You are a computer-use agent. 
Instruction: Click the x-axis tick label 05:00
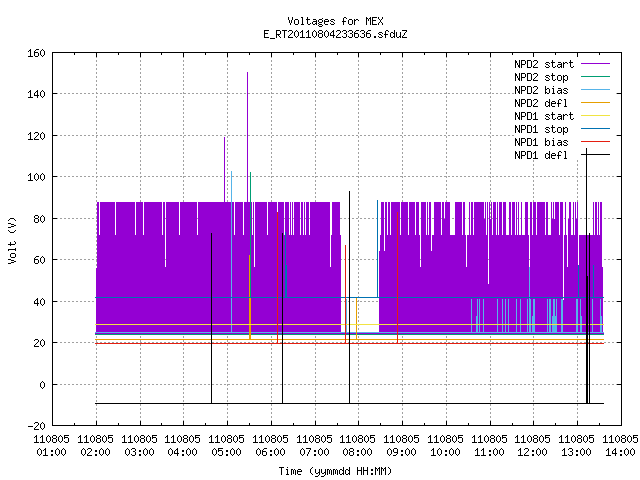227,452
